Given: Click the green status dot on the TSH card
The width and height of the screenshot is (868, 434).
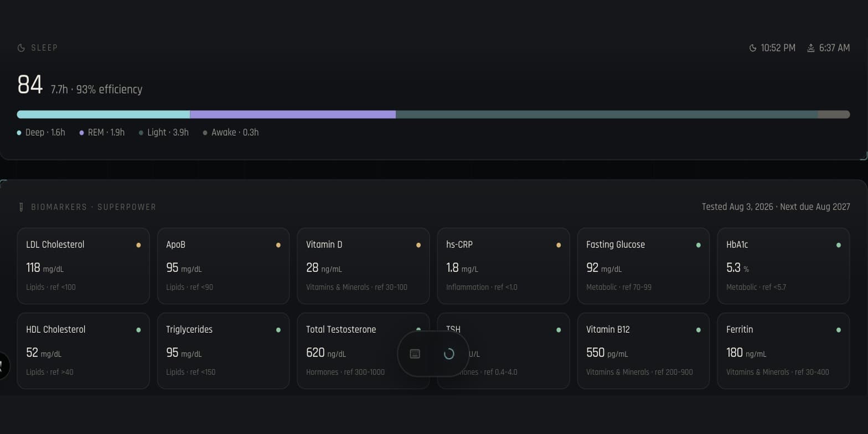Looking at the screenshot, I should point(559,330).
